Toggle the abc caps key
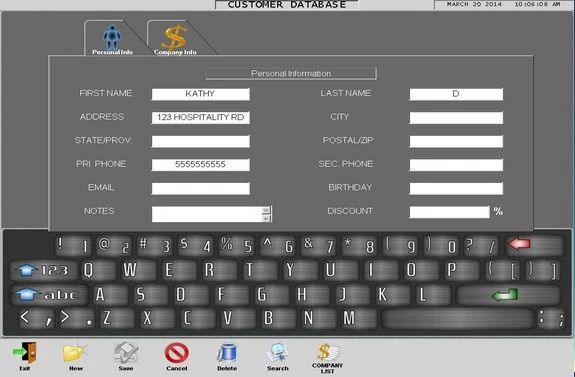 48,294
